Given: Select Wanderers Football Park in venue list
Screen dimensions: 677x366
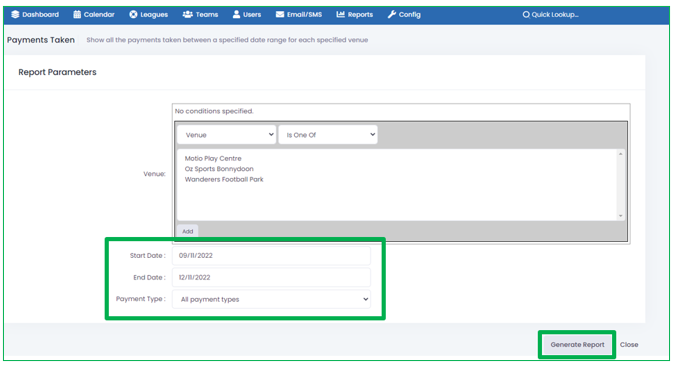Looking at the screenshot, I should click(x=224, y=179).
